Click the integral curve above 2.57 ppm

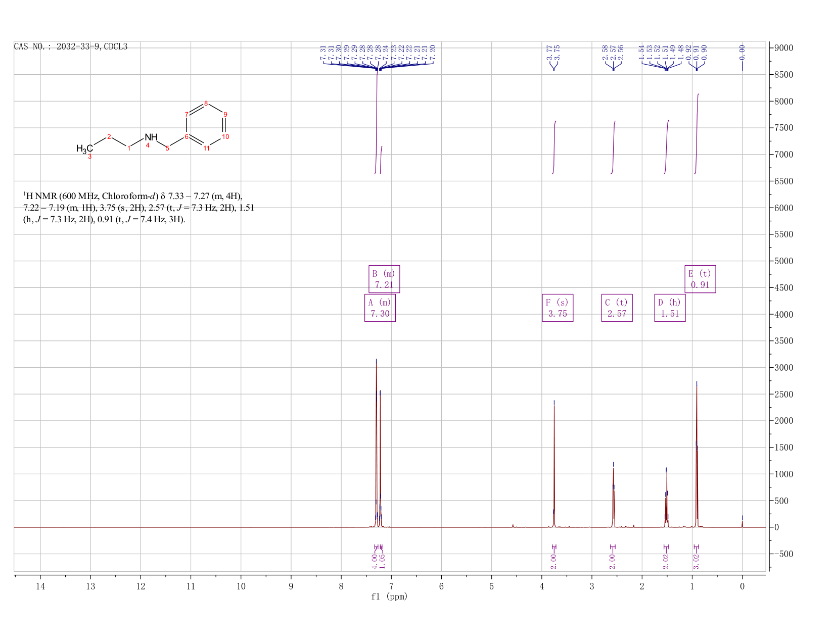pos(613,147)
